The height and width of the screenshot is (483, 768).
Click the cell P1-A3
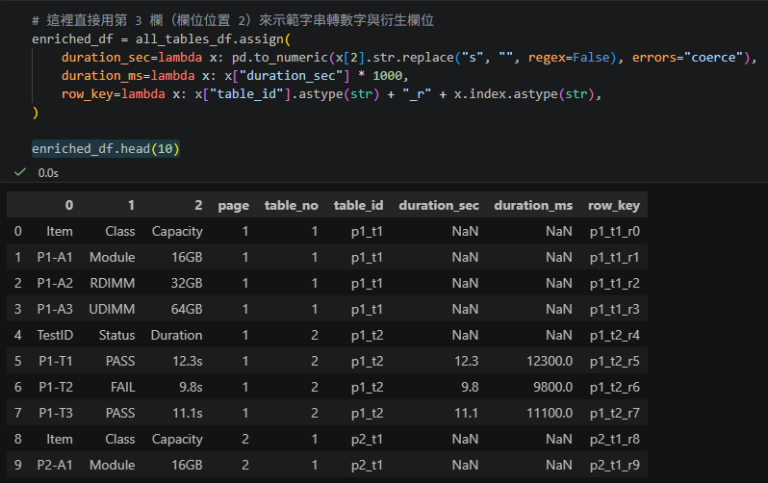coord(55,309)
